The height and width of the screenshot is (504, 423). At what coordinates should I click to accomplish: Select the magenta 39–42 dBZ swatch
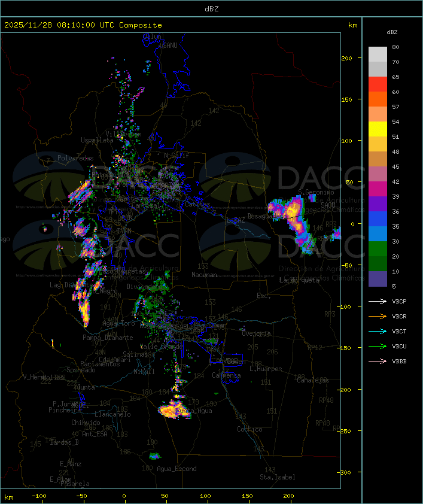tap(378, 189)
